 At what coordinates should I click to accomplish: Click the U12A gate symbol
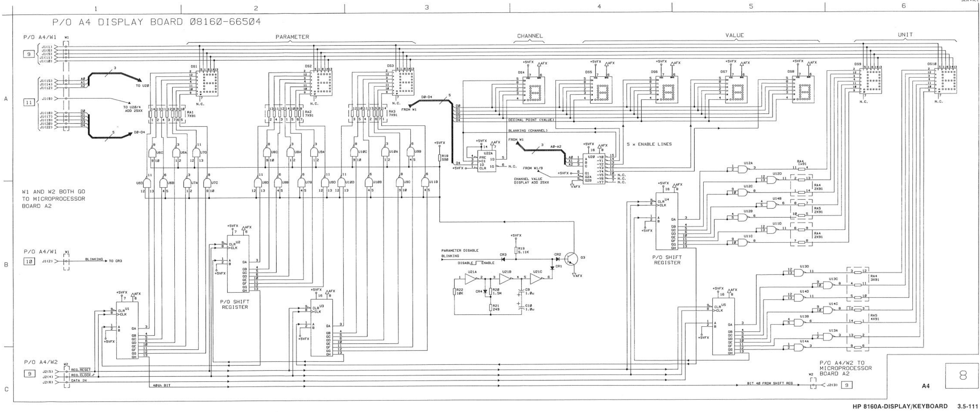(x=743, y=169)
